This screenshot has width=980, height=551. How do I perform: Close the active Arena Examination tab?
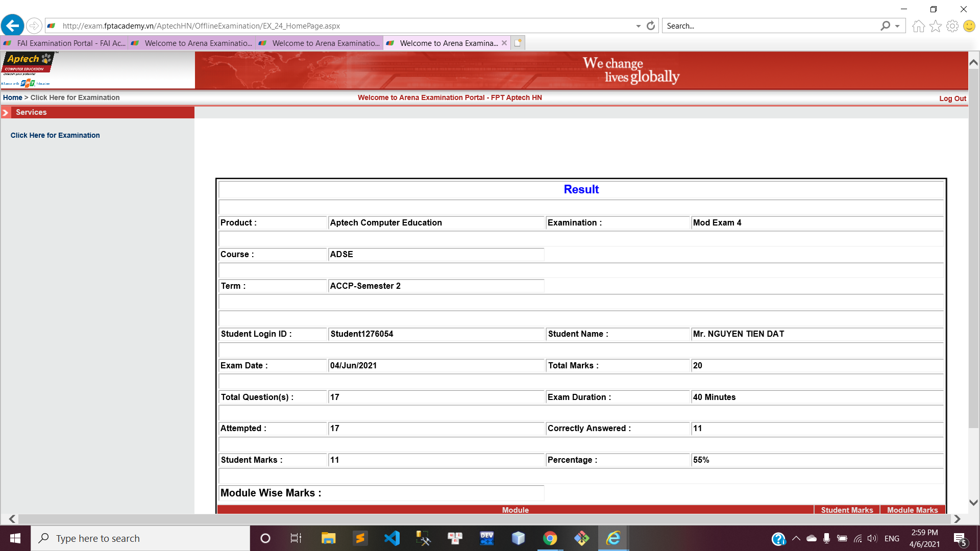[x=504, y=43]
